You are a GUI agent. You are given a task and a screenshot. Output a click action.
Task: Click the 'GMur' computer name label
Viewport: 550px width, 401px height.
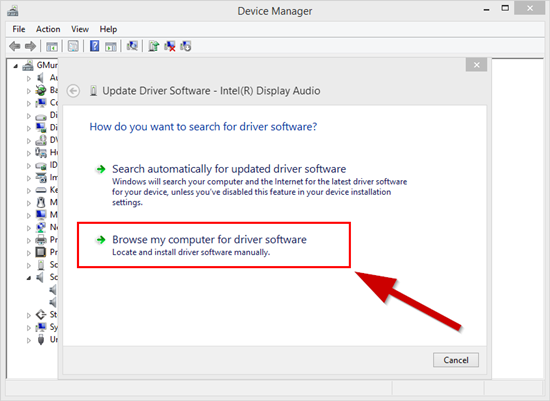tap(47, 65)
